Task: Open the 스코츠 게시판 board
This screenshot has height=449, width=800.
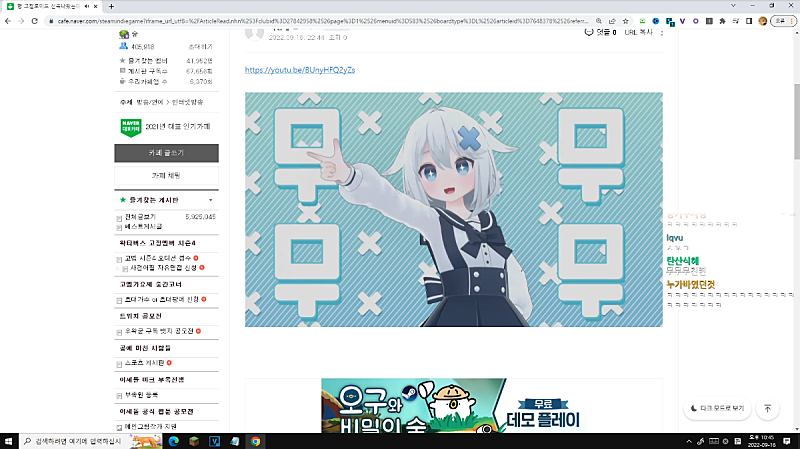Action: [x=144, y=363]
